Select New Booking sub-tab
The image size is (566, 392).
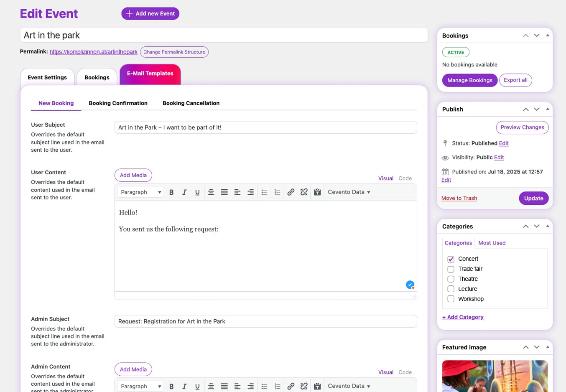pyautogui.click(x=56, y=103)
